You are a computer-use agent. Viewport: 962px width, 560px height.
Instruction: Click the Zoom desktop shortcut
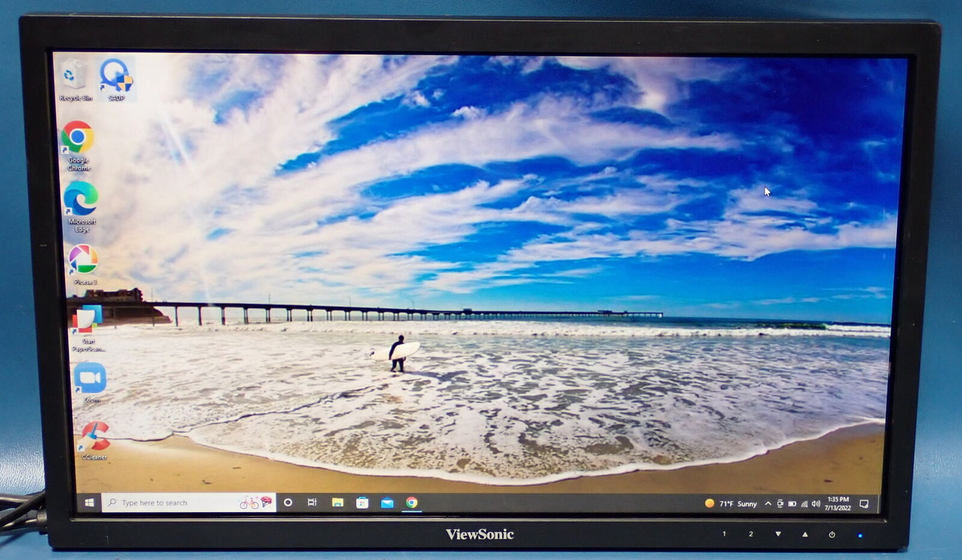pos(90,378)
